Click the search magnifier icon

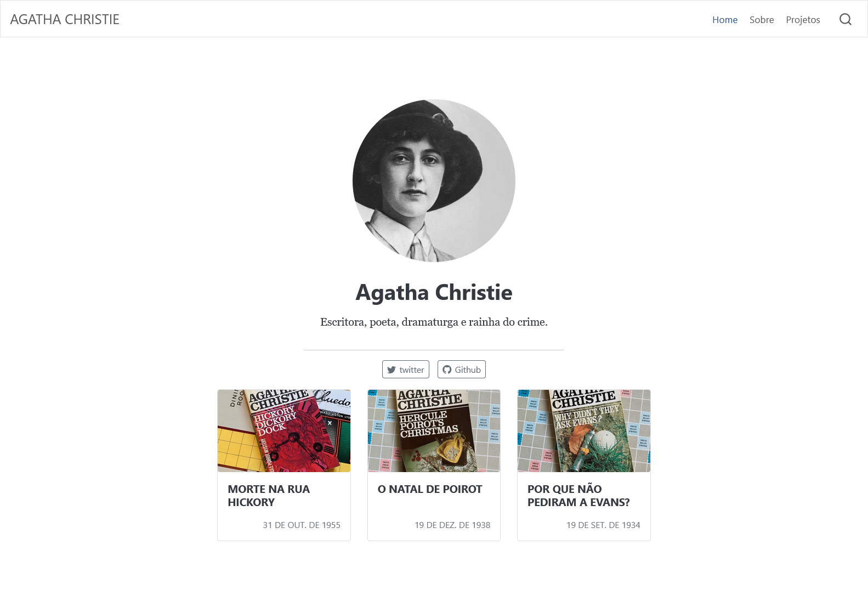click(x=845, y=20)
